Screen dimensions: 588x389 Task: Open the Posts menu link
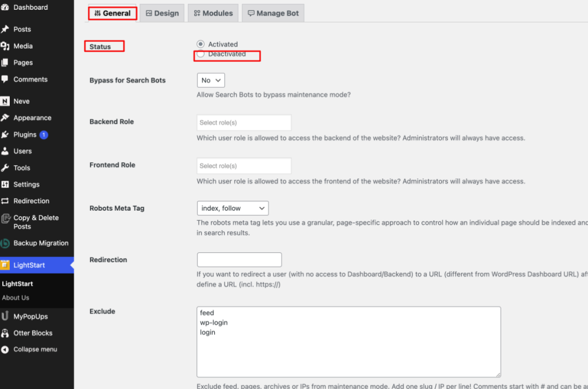click(x=22, y=29)
